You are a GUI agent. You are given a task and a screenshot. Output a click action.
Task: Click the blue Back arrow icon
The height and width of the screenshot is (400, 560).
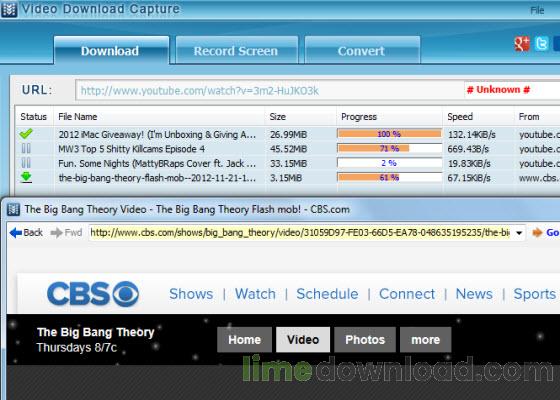pos(16,233)
